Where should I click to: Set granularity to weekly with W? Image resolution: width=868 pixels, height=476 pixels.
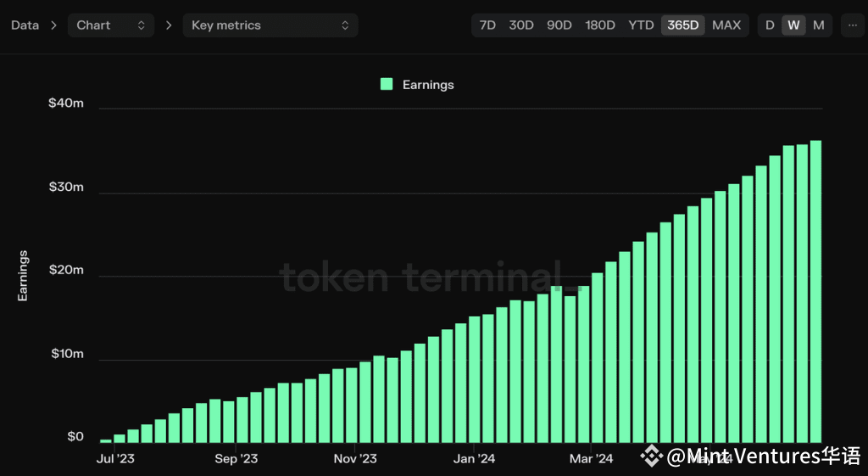pos(793,25)
